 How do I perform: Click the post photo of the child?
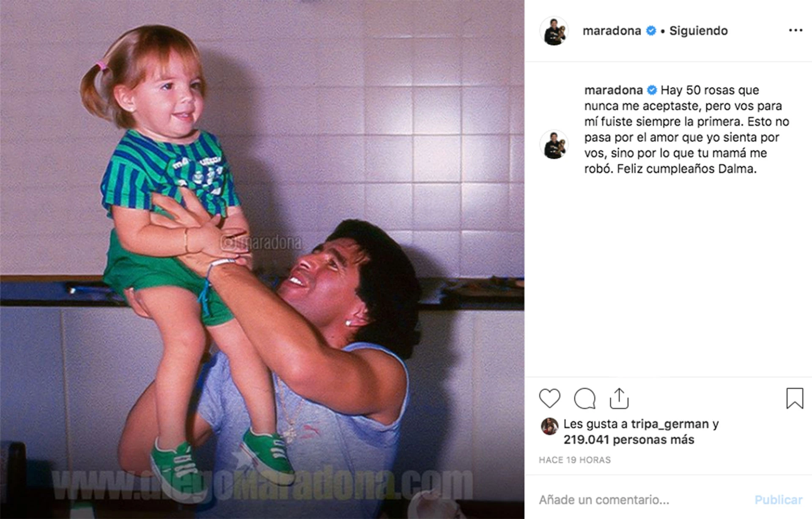(262, 259)
